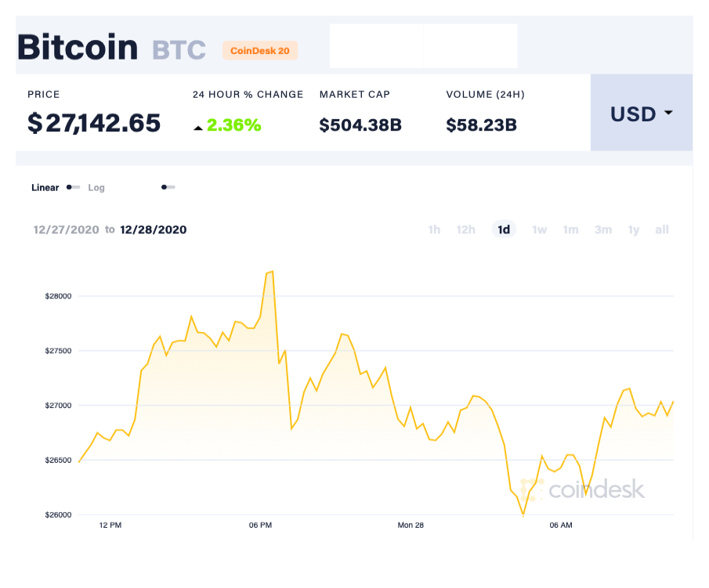Select the 1w time range tab
The width and height of the screenshot is (709, 588).
coord(539,229)
